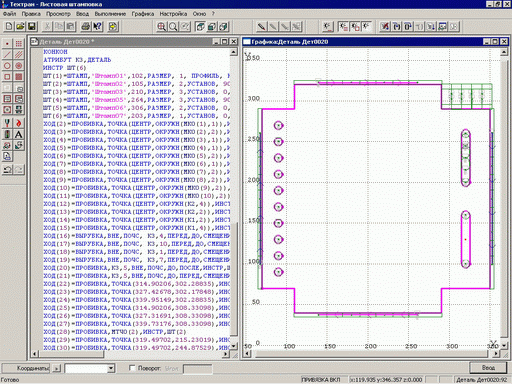The width and height of the screenshot is (512, 384).
Task: Click the ШТ(1)=ШТАМП line
Action: pyautogui.click(x=136, y=76)
